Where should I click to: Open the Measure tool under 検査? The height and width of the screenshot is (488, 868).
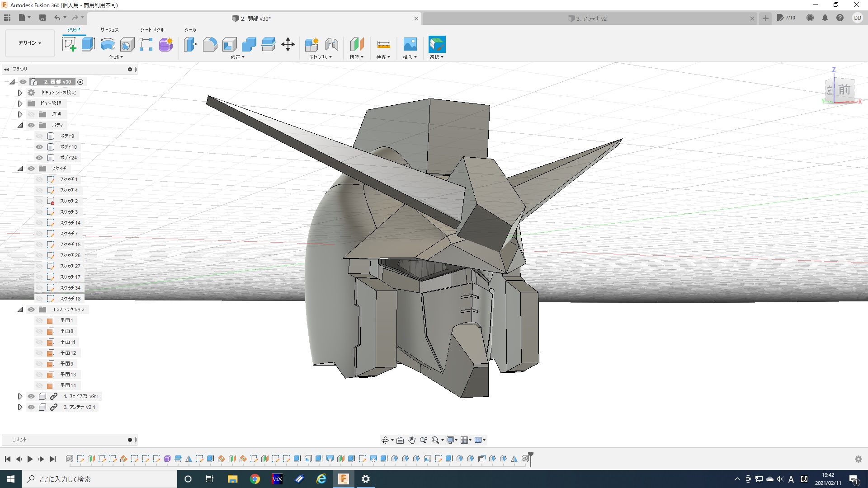click(x=383, y=44)
